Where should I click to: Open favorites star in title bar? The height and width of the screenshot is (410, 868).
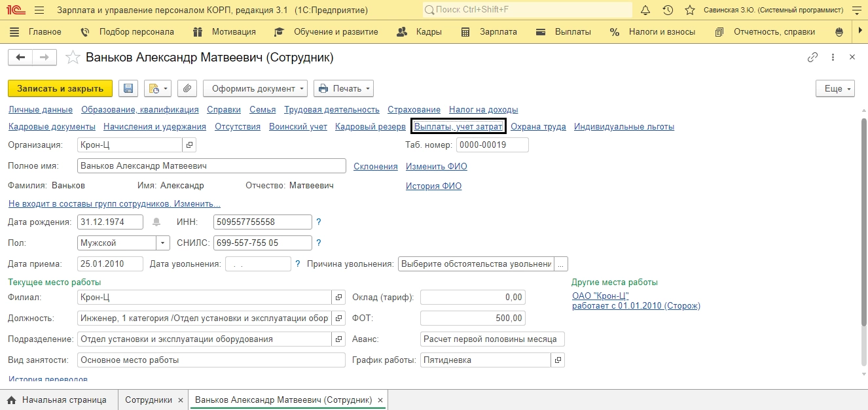coord(690,10)
